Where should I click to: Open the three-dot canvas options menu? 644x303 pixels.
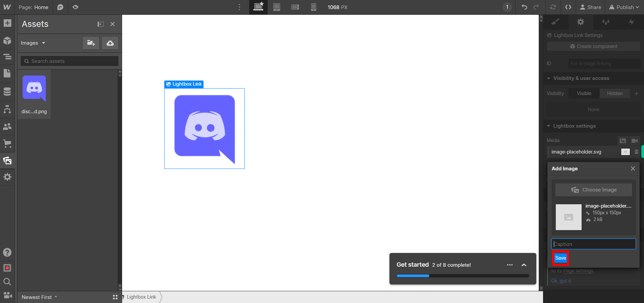tap(239, 7)
